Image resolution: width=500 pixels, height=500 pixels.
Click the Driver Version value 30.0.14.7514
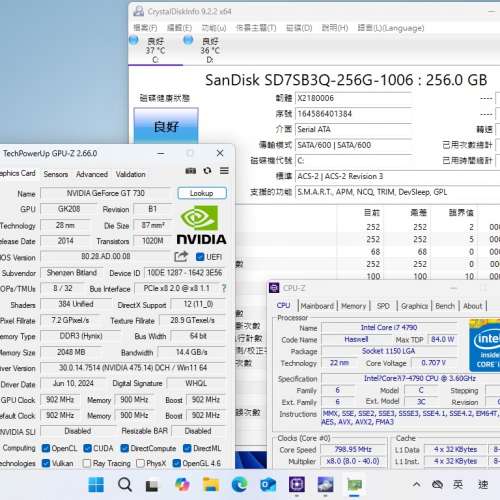(x=133, y=368)
